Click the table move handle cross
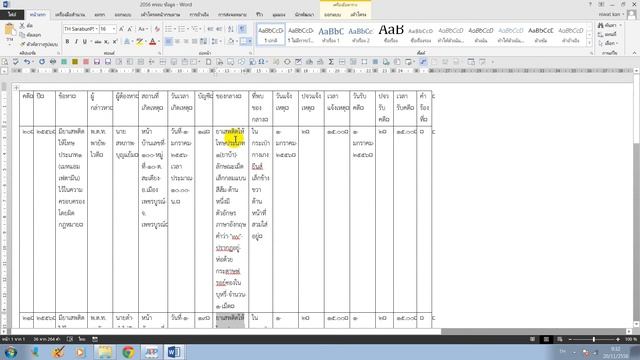 [x=16, y=88]
